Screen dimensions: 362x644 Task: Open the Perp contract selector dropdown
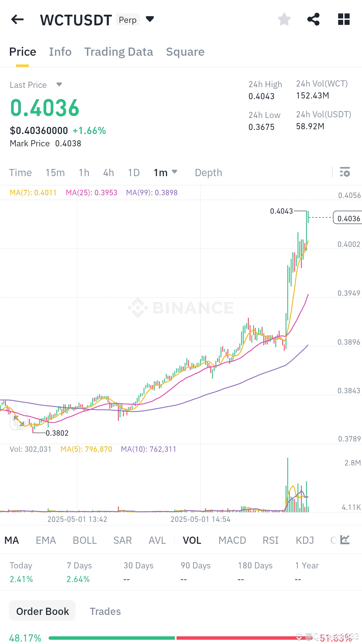pos(150,19)
